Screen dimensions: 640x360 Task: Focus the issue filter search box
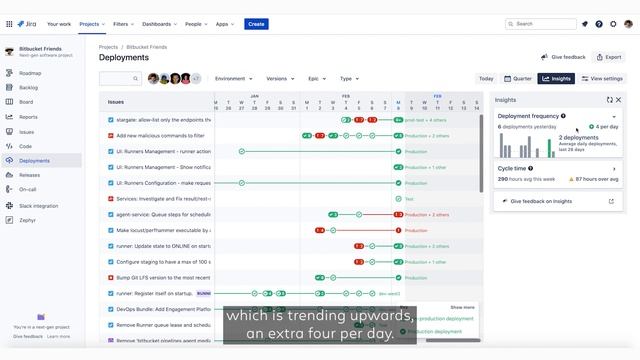pos(120,78)
